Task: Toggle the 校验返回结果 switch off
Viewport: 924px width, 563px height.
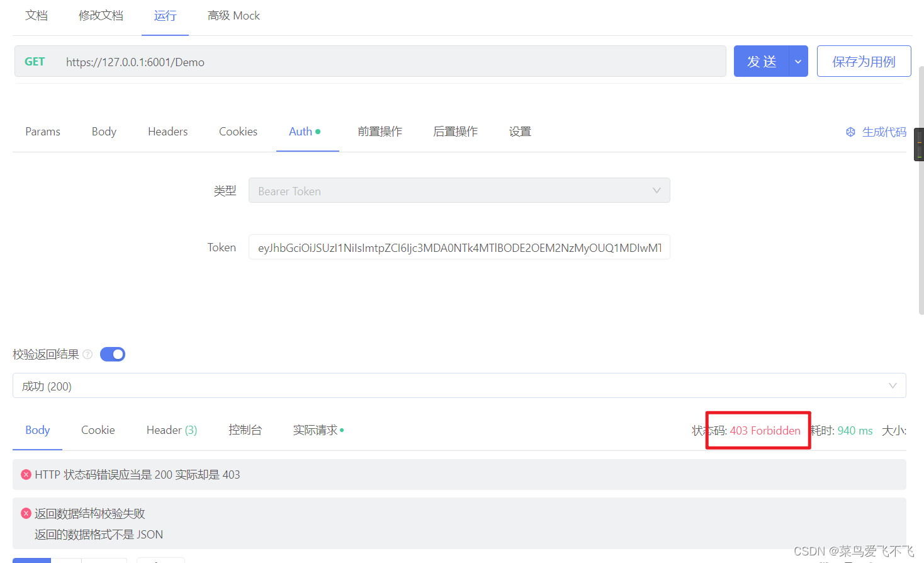Action: pyautogui.click(x=113, y=355)
